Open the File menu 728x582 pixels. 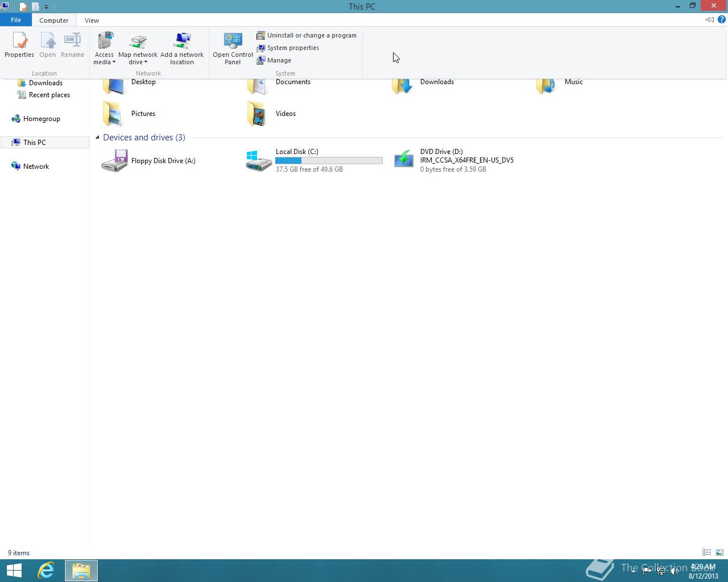pyautogui.click(x=16, y=20)
